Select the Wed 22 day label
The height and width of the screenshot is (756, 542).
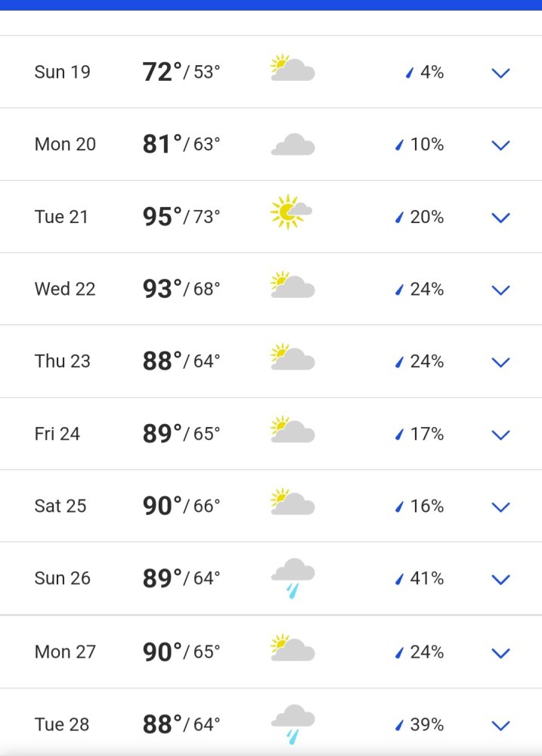(65, 289)
